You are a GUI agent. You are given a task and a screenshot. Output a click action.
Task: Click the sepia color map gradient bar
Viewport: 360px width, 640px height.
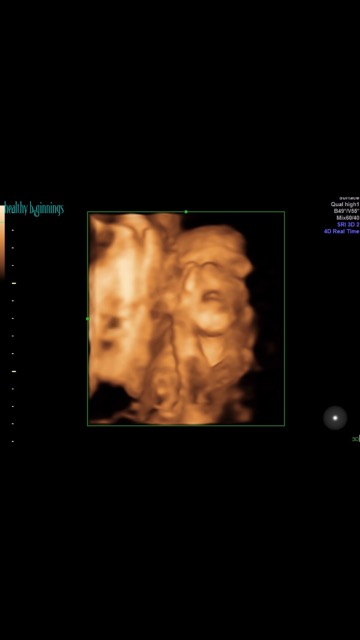[x=2, y=242]
